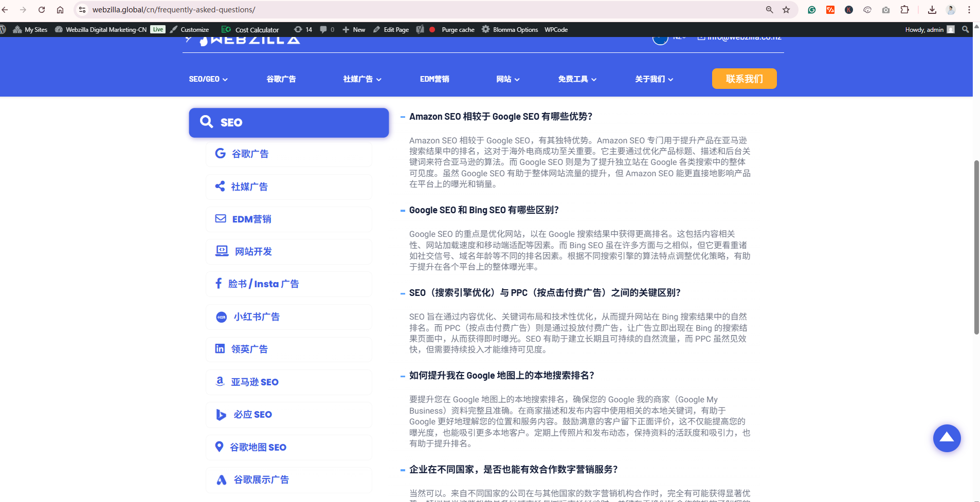Screen dimensions: 980x502
Task: Open My Sites in admin bar
Action: [30, 29]
